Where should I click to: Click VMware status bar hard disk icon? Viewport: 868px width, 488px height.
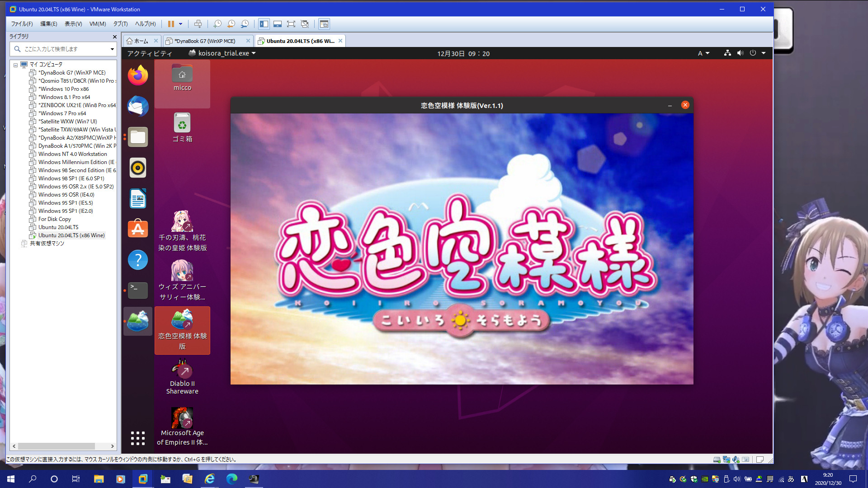coord(717,460)
